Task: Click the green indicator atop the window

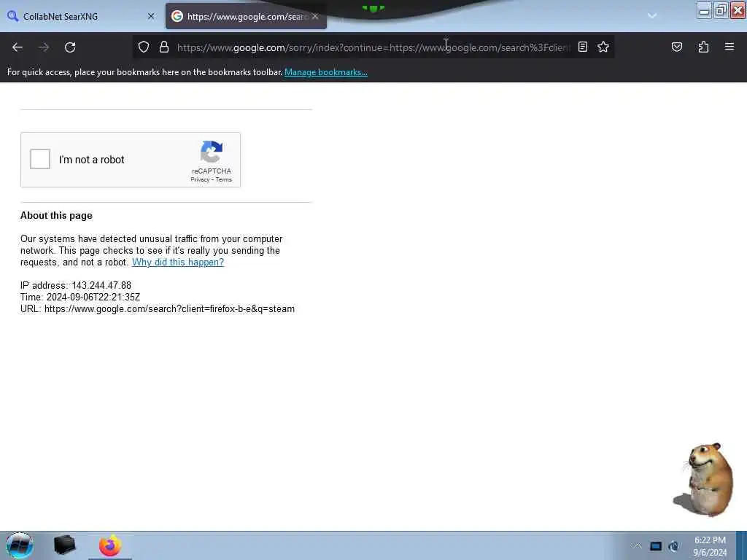Action: [373, 8]
